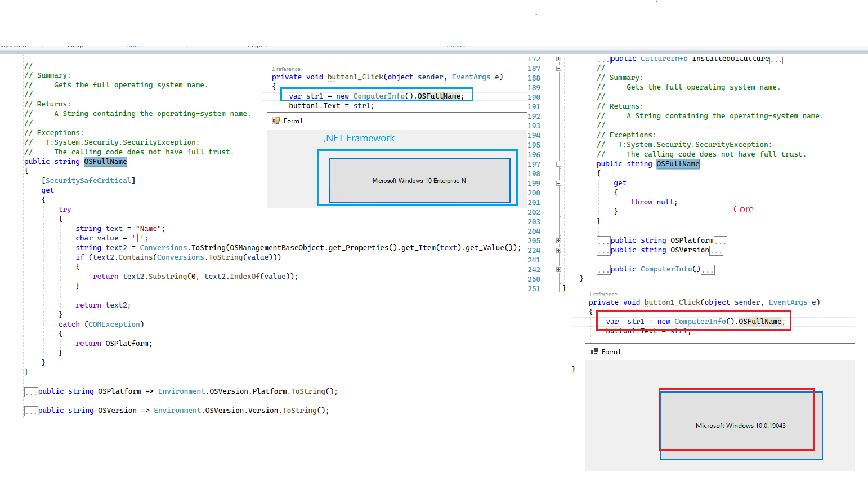Expand the collapsed region before InstalledUICulture

click(x=603, y=59)
